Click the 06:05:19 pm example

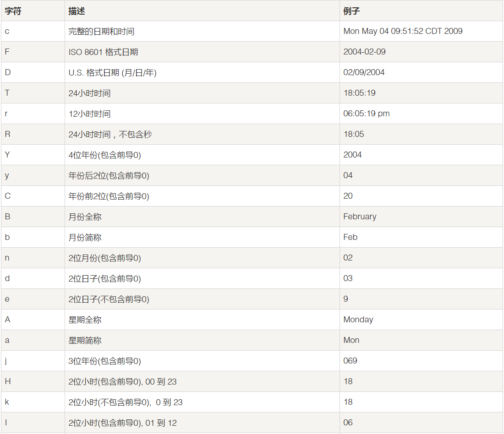coord(366,114)
